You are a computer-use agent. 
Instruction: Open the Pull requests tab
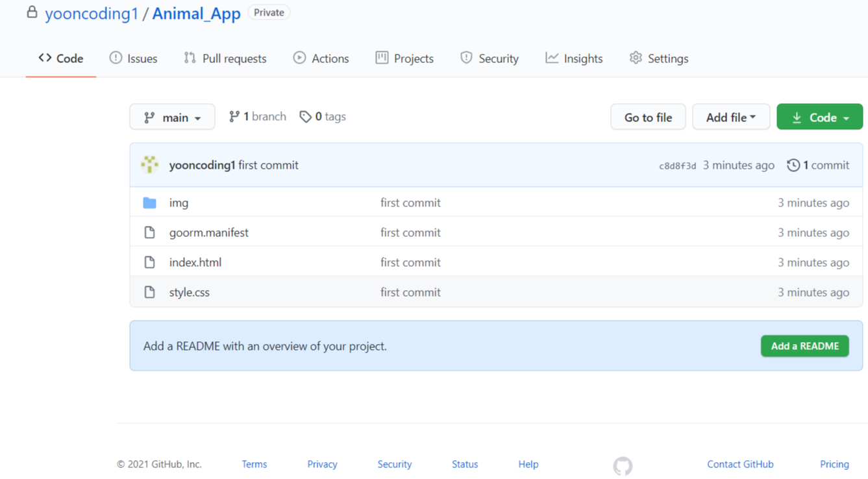click(x=225, y=58)
